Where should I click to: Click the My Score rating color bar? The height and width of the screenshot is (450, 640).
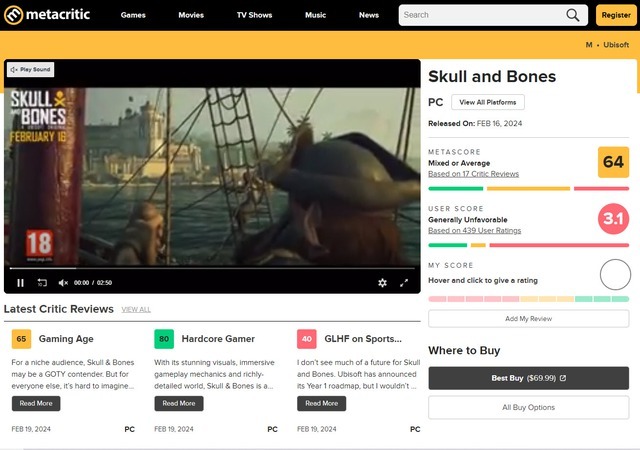pyautogui.click(x=528, y=298)
